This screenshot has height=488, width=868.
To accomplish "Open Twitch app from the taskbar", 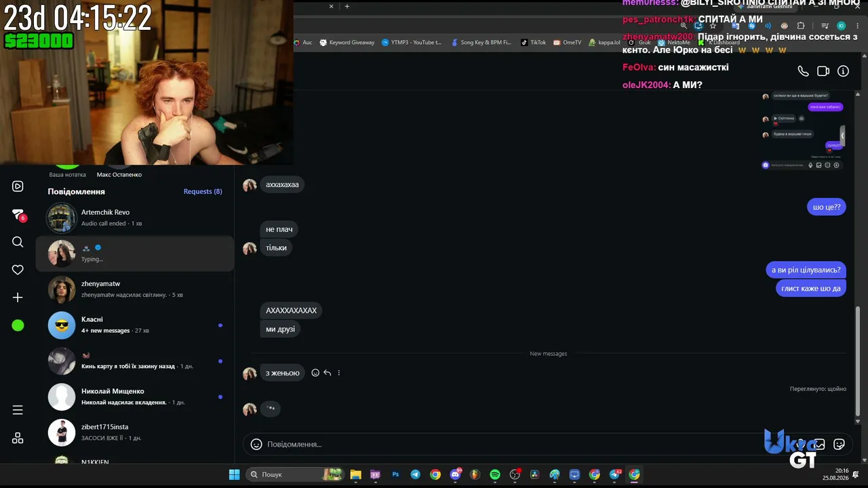I will (x=375, y=474).
